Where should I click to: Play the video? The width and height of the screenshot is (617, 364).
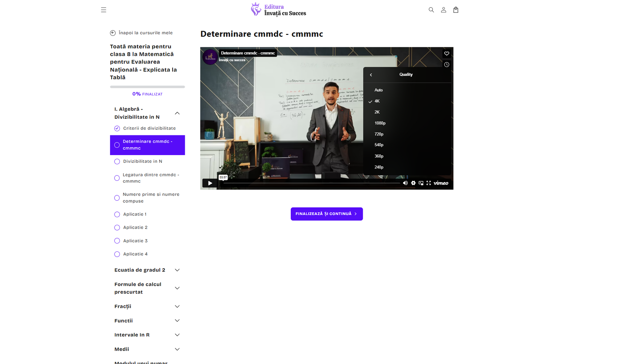pos(210,183)
